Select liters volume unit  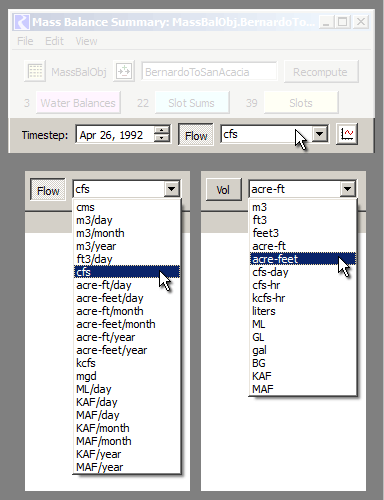[x=303, y=311]
